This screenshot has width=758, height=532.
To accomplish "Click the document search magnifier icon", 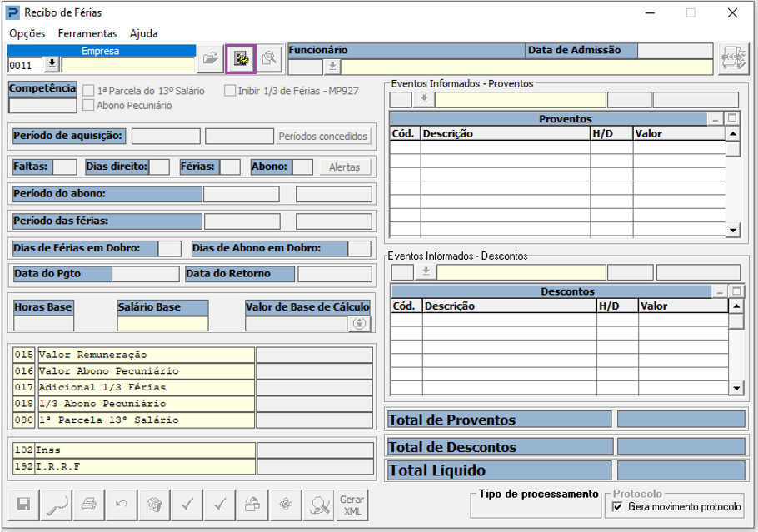I will (269, 59).
